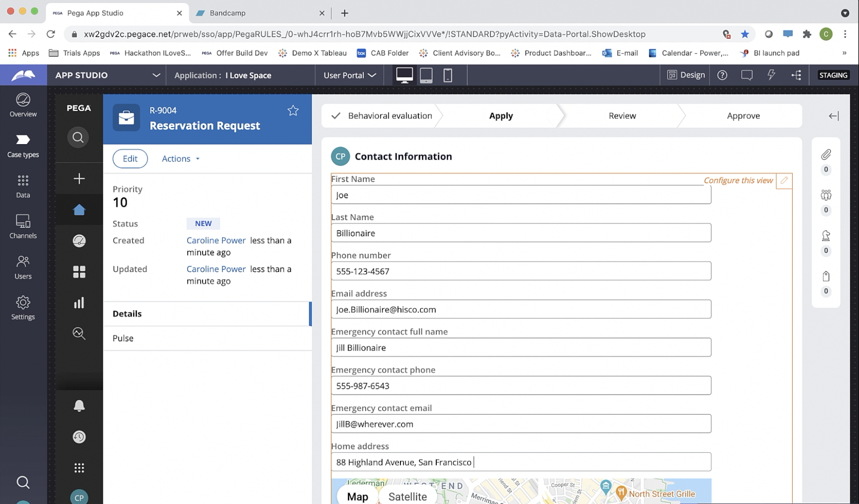Open the help question mark icon
This screenshot has width=859, height=504.
click(x=722, y=75)
